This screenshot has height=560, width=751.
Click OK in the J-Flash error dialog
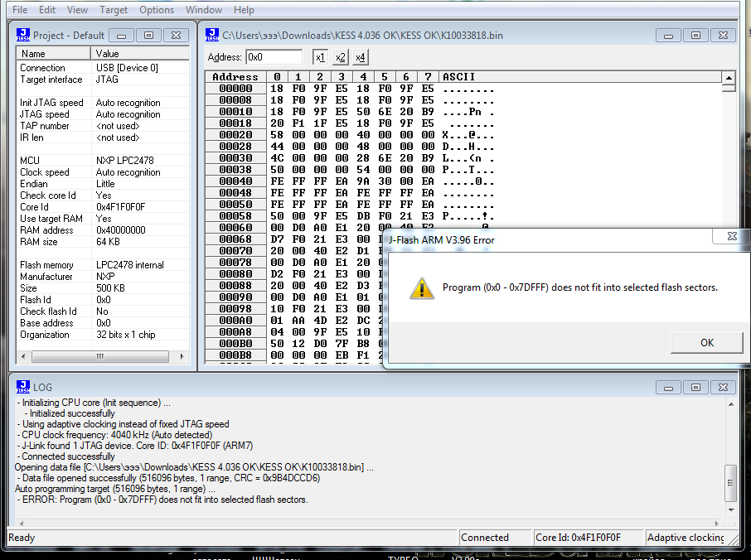707,343
